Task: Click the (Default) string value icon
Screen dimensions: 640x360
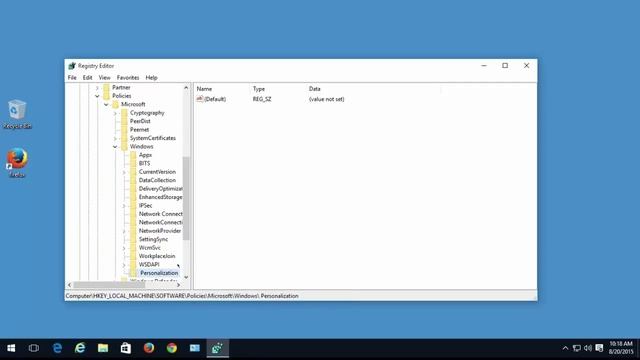Action: [x=200, y=99]
